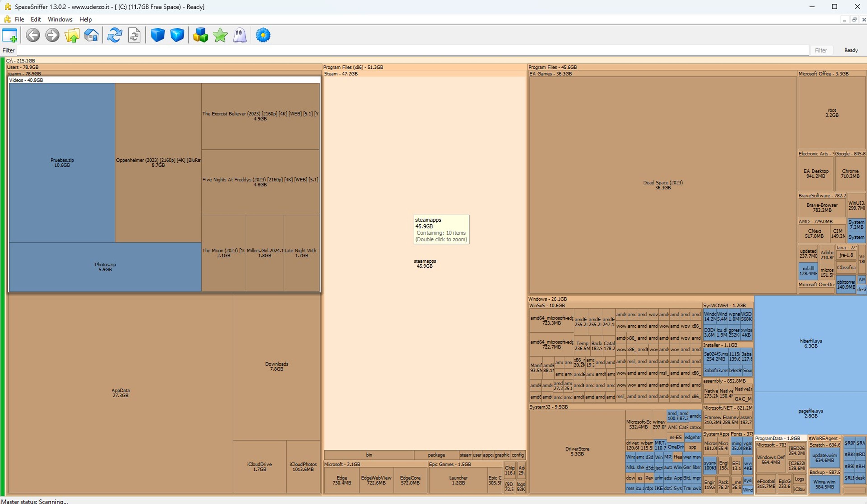Select the Millers.Girl.2024 block

(265, 253)
